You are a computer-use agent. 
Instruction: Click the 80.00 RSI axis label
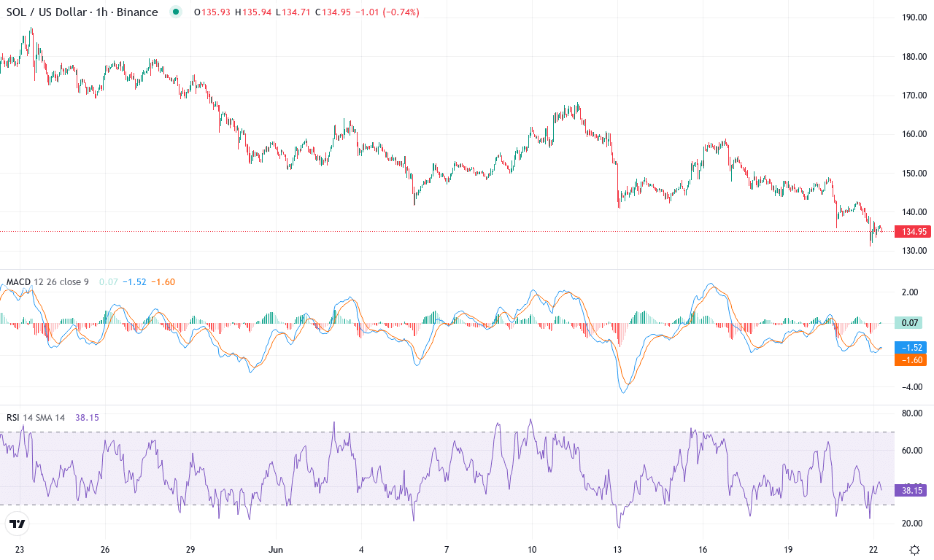(x=912, y=413)
